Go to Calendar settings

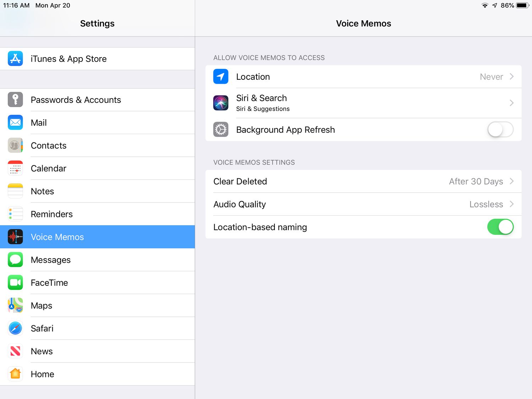click(x=49, y=168)
